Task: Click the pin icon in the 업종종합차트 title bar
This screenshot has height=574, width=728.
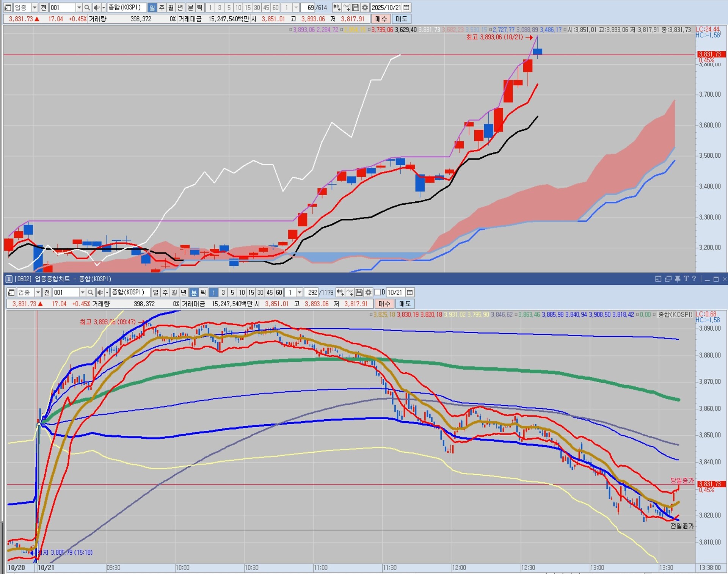Action: [x=678, y=279]
